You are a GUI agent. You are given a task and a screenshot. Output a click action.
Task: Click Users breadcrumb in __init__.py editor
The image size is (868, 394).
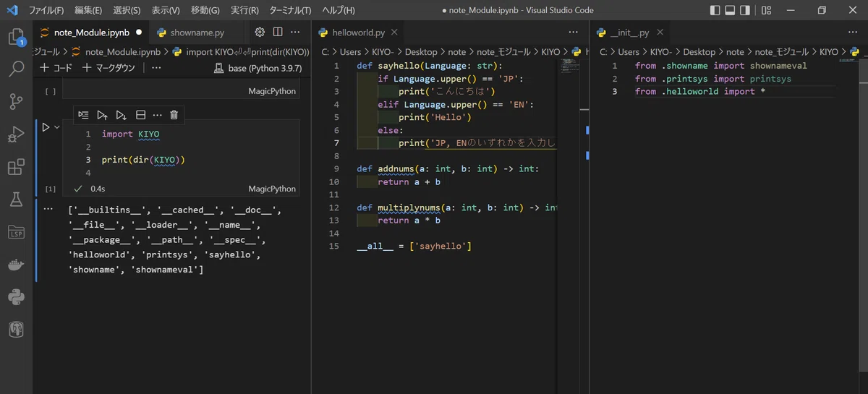(x=628, y=52)
